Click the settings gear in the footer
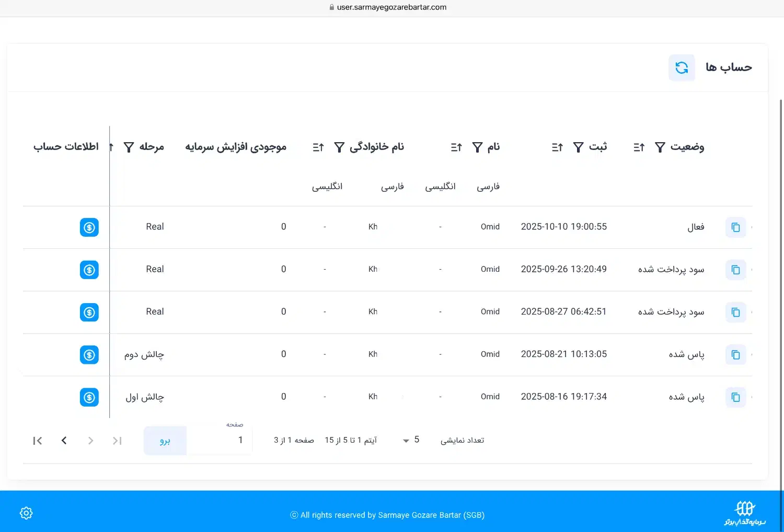Viewport: 784px width, 532px height. (26, 513)
